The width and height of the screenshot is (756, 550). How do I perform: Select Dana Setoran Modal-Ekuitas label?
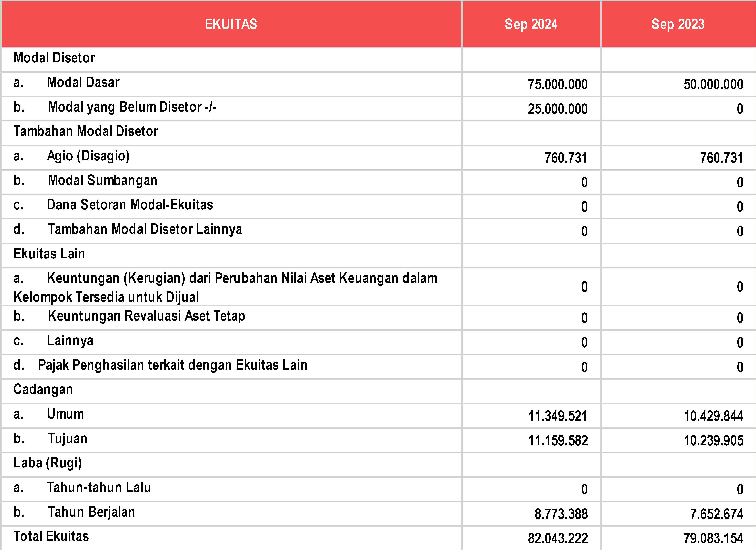[130, 205]
